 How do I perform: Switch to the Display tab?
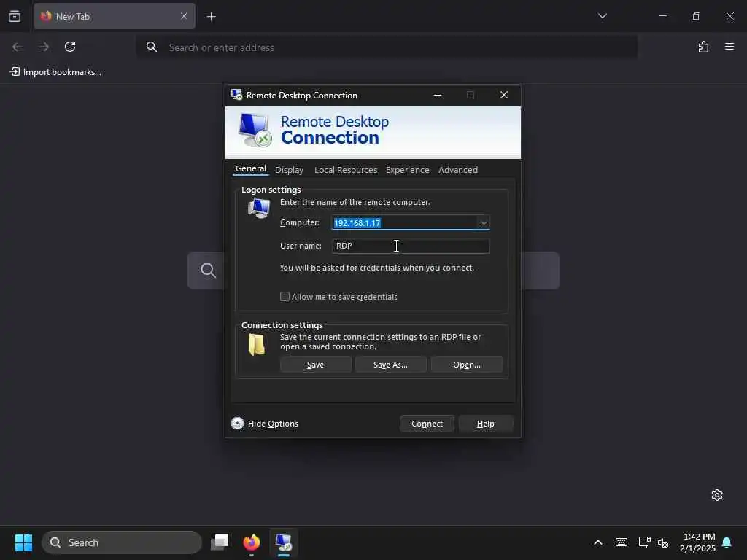[x=289, y=170]
